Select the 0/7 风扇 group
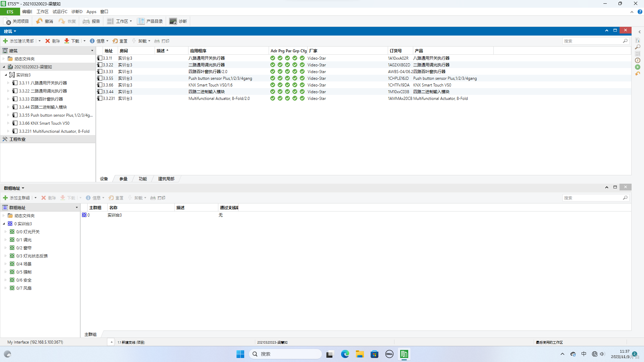 coord(20,288)
